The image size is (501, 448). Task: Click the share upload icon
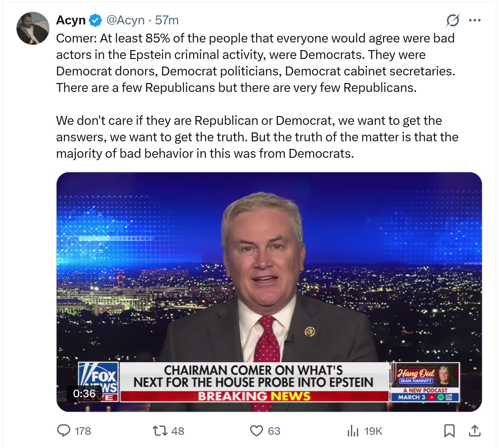pos(474,431)
